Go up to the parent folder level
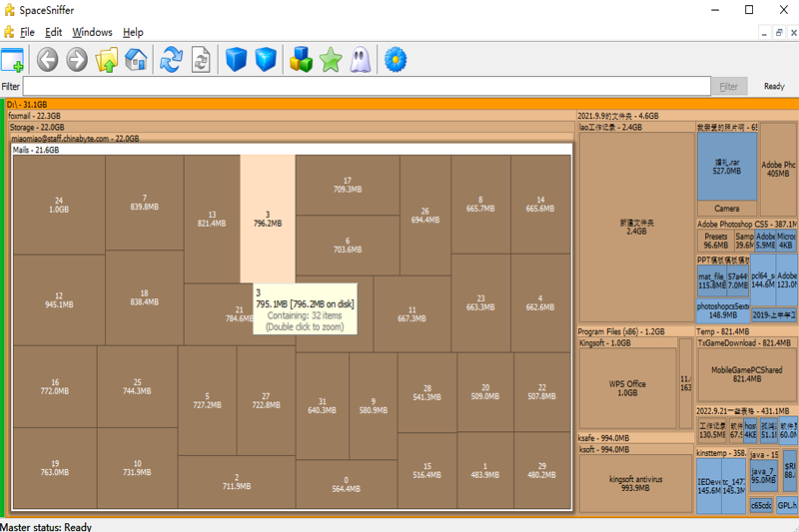This screenshot has width=799, height=532. [107, 60]
